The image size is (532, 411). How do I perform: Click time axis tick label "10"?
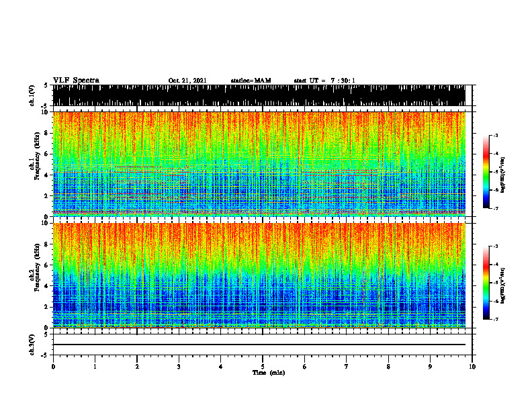click(472, 367)
